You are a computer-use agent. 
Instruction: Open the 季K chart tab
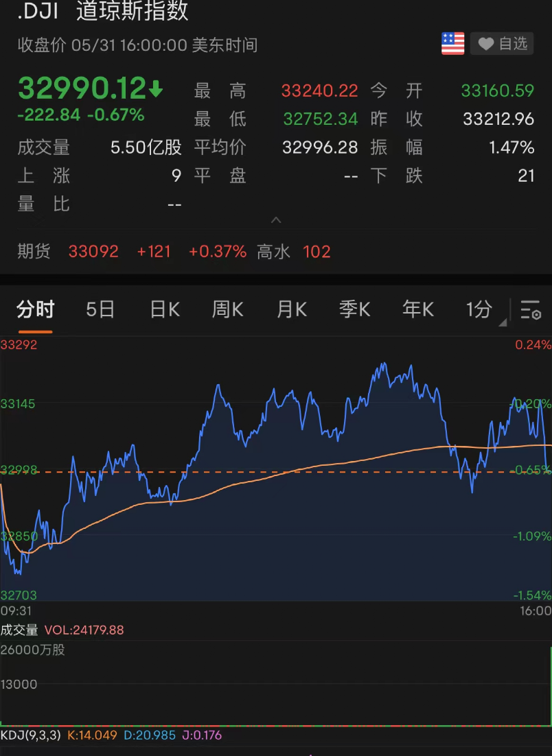click(x=355, y=309)
